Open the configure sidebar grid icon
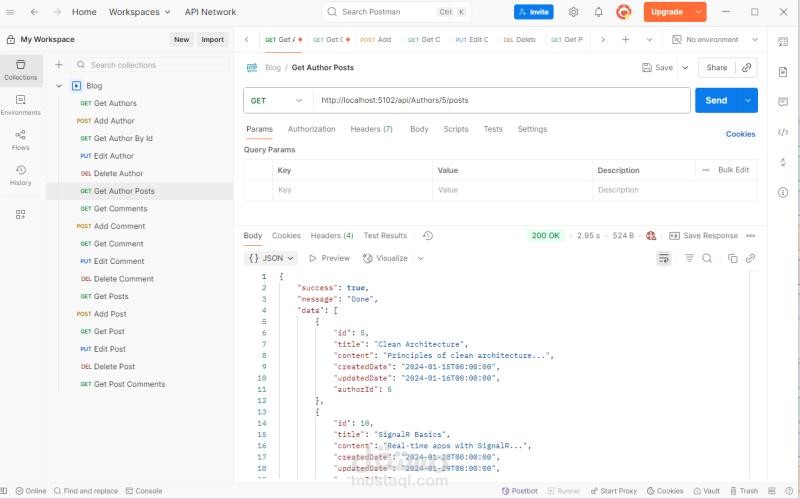The width and height of the screenshot is (800, 499). [x=20, y=214]
